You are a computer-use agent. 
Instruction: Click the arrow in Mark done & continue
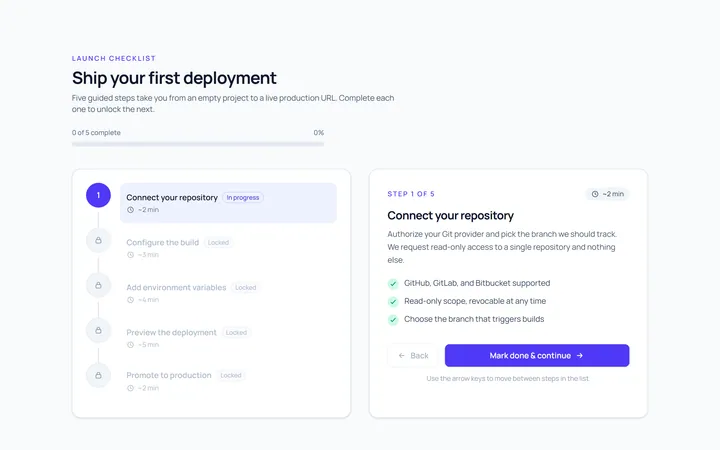click(579, 355)
